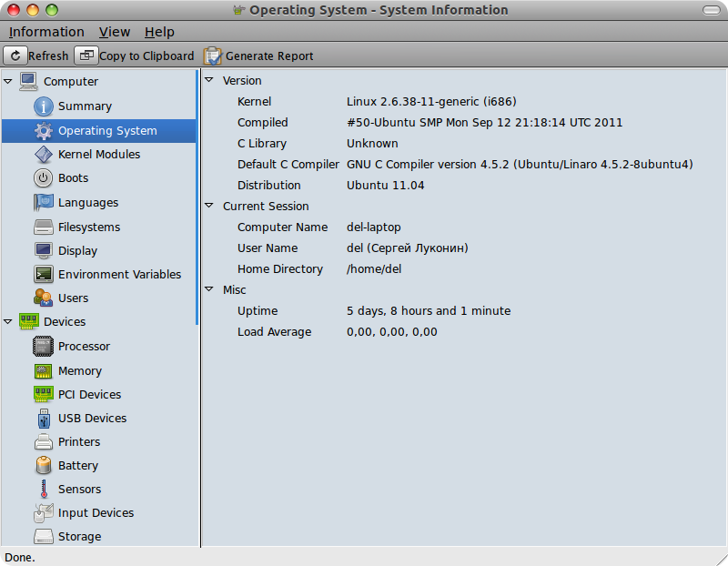The width and height of the screenshot is (728, 566).
Task: Click the Copy to Clipboard label
Action: pyautogui.click(x=147, y=56)
